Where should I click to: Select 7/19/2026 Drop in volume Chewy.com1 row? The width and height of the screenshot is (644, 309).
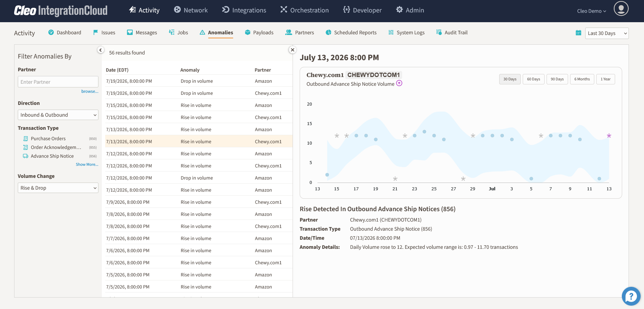(199, 93)
